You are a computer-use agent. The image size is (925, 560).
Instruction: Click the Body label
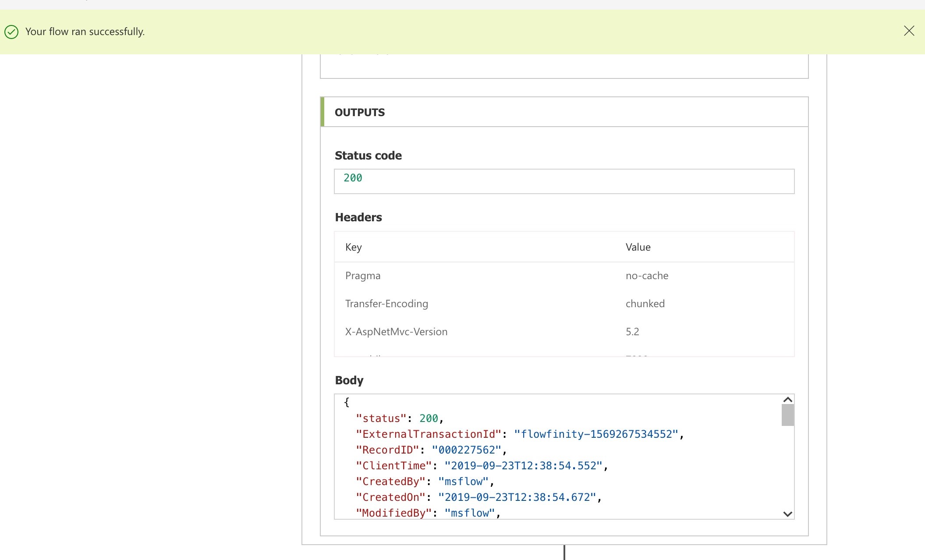point(349,380)
